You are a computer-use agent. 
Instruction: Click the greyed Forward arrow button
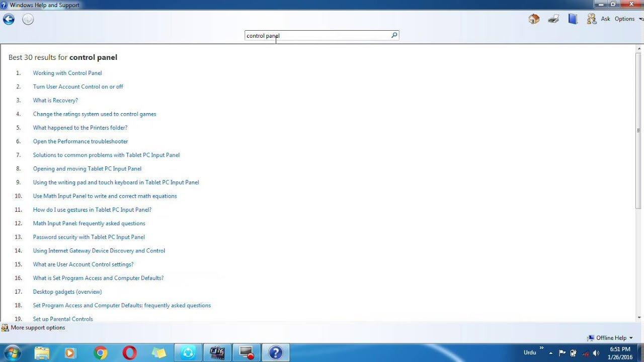[x=28, y=20]
